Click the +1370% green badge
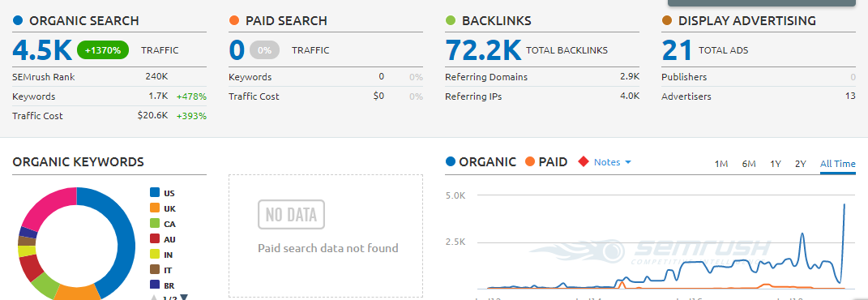This screenshot has height=300, width=868. (103, 50)
